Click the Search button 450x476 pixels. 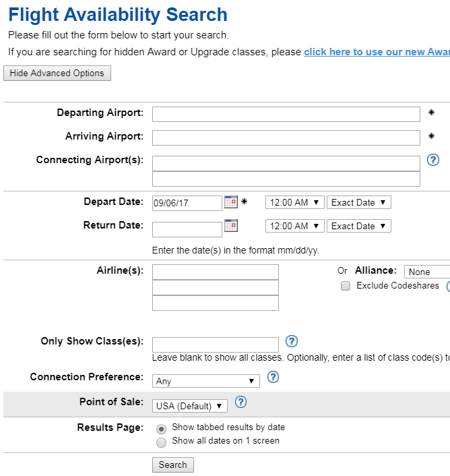click(x=173, y=465)
